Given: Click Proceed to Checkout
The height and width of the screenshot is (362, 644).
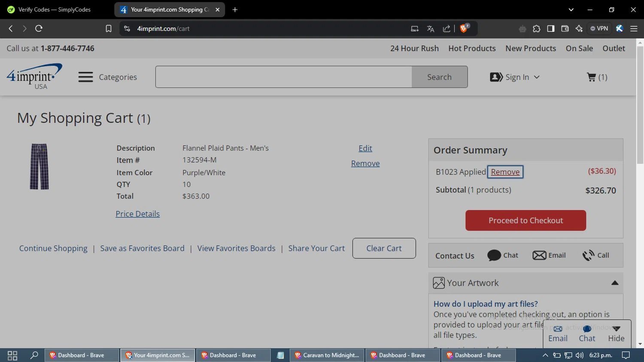Looking at the screenshot, I should click(526, 220).
